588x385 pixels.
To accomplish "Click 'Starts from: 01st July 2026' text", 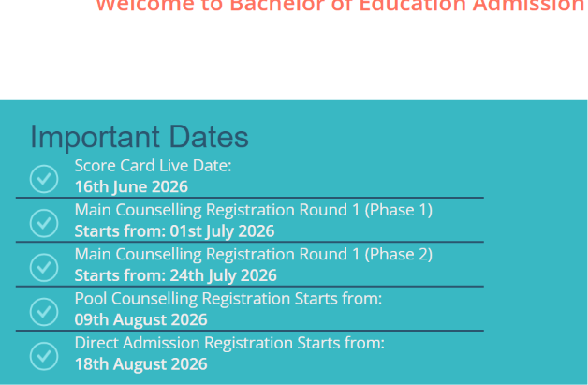I will pyautogui.click(x=174, y=231).
